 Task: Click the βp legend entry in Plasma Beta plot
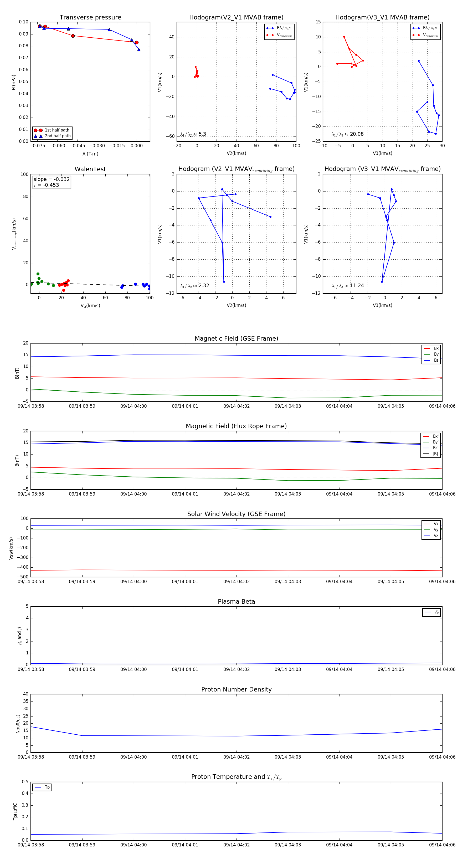coord(431,613)
